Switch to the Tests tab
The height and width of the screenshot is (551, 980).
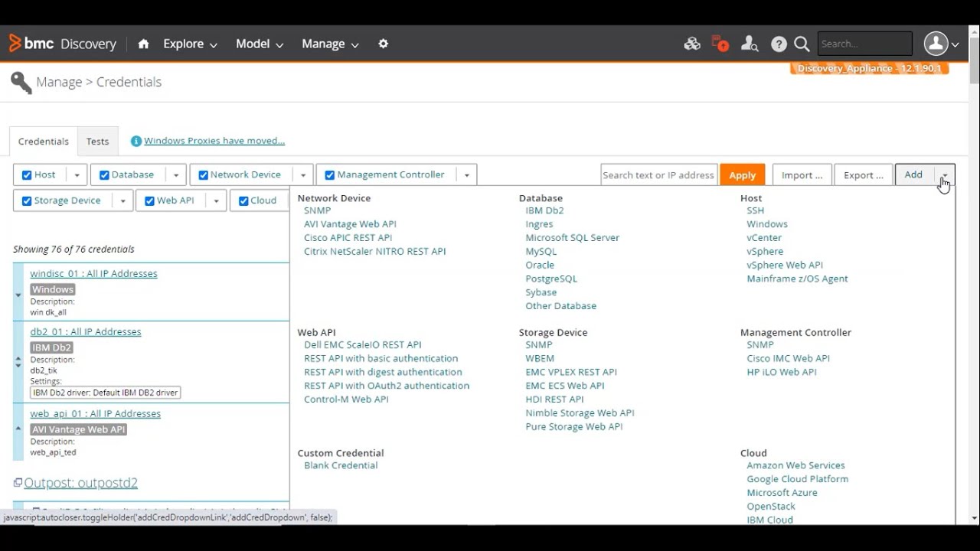click(97, 142)
